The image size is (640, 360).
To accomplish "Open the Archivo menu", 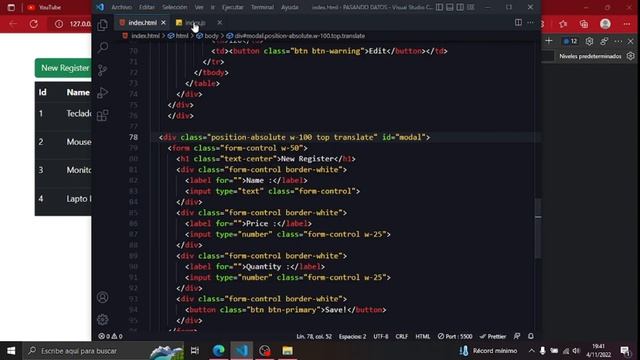I will (121, 7).
